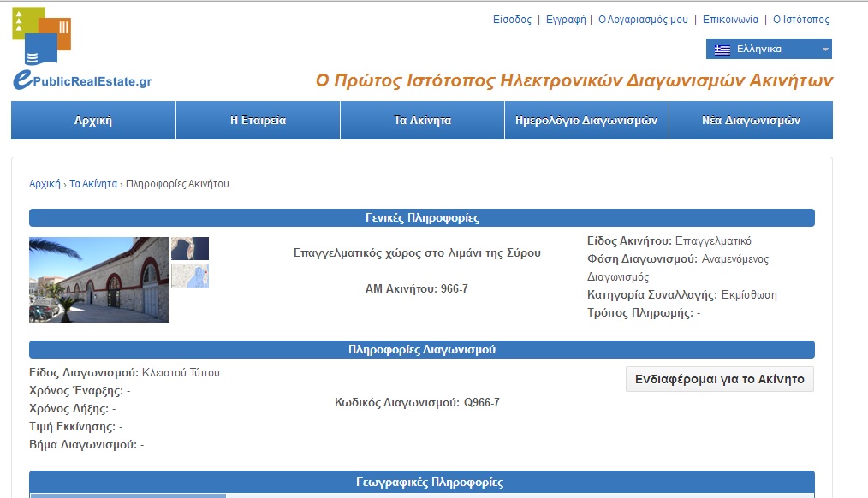Select Αρχική in the main navigation bar
Screen dimensions: 868x498
click(x=93, y=121)
